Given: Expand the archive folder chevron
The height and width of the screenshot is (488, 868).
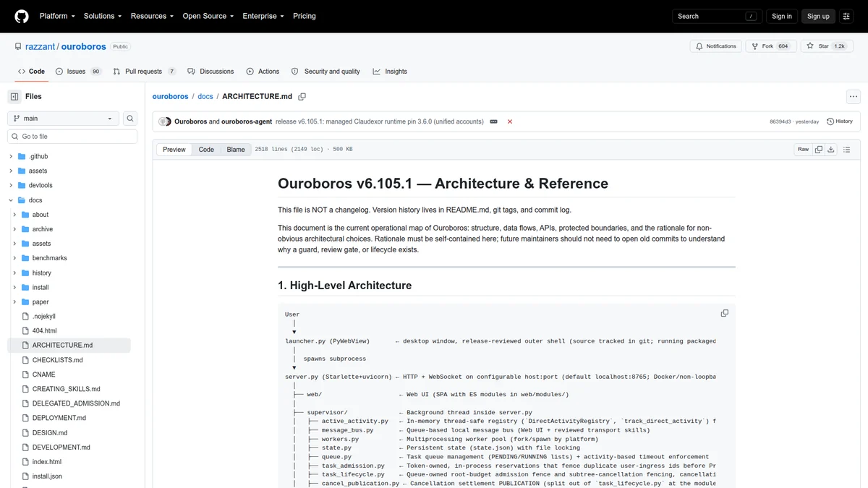Looking at the screenshot, I should tap(15, 229).
